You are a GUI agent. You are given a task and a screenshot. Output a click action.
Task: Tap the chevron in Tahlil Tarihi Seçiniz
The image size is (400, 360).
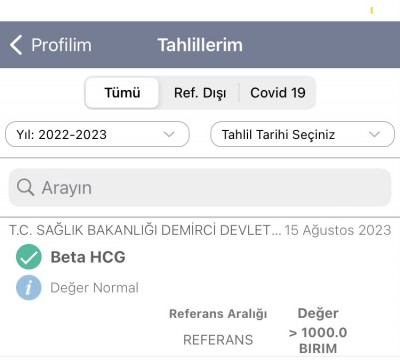click(375, 134)
